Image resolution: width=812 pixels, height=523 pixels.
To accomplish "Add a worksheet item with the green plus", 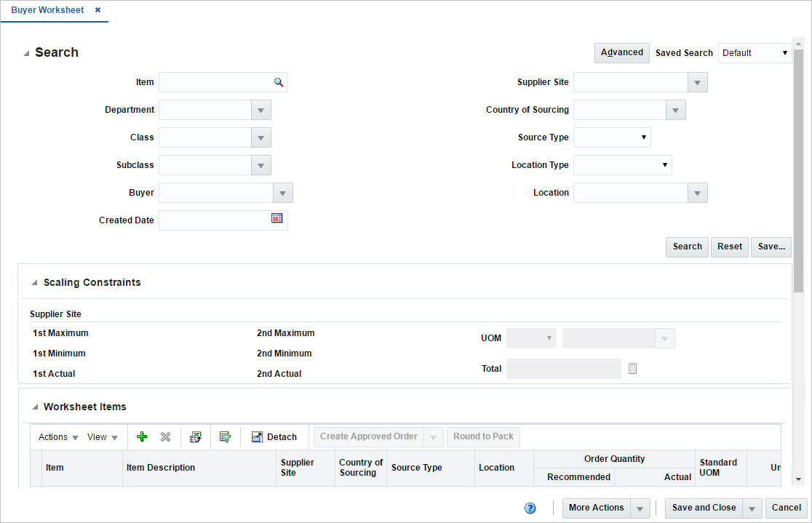I will coord(142,436).
